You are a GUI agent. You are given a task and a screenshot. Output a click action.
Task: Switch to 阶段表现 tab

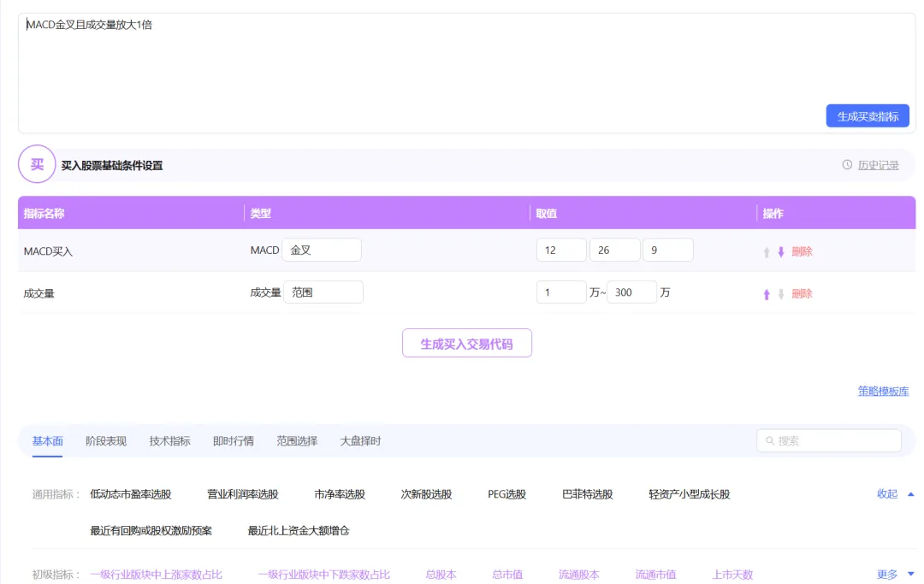[106, 441]
